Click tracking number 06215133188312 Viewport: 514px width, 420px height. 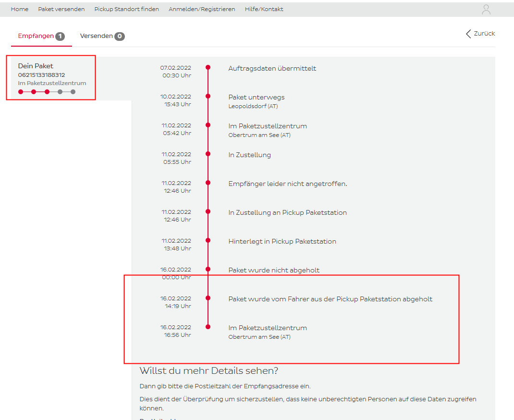pos(41,75)
